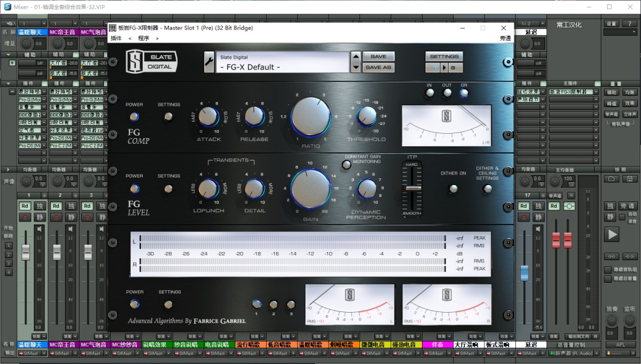This screenshot has height=364, width=641.
Task: Toggle FG Level POWER switch
Action: (x=134, y=189)
